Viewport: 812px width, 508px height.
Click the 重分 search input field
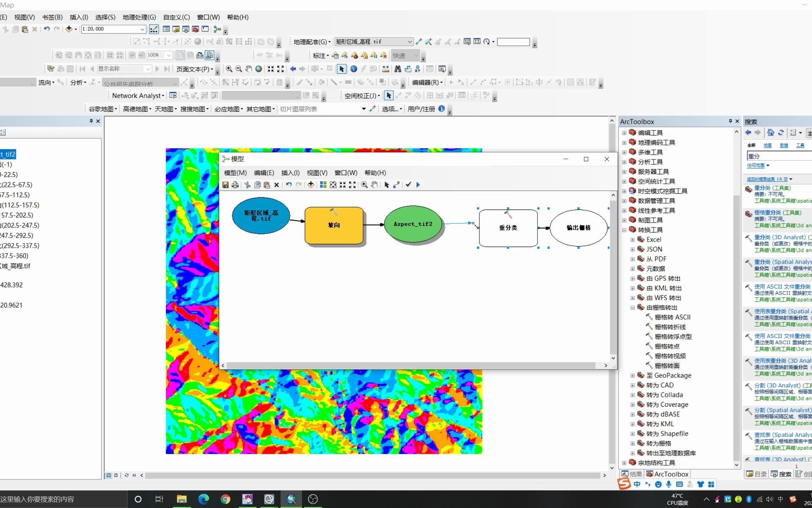pyautogui.click(x=779, y=156)
